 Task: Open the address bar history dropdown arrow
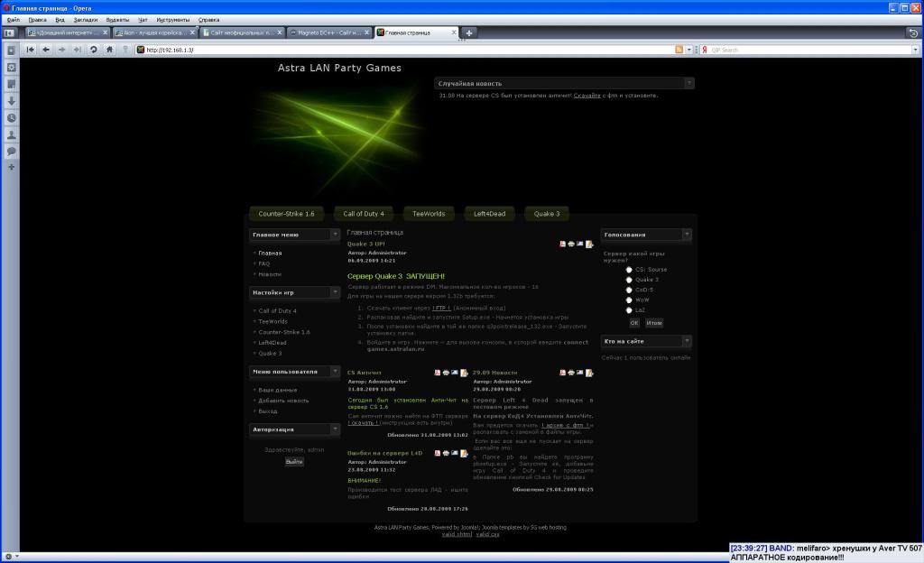pos(688,50)
